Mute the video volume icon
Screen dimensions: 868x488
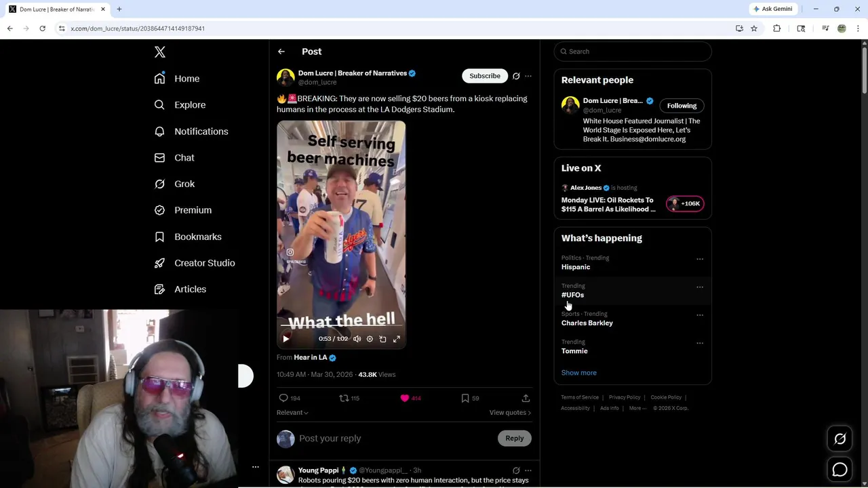click(x=357, y=339)
